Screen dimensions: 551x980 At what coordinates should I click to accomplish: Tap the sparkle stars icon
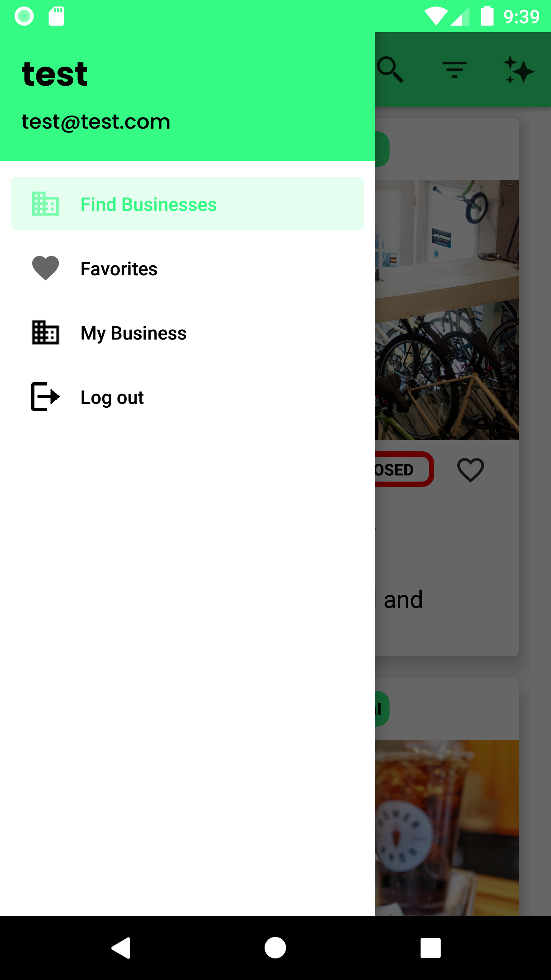(518, 70)
